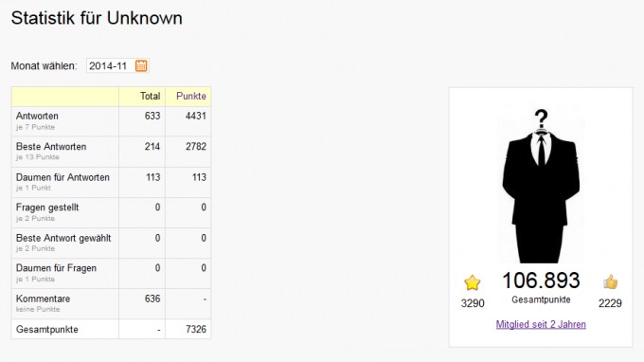Click the Gesamtpunkte value 7326
This screenshot has width=644, height=362.
(x=196, y=329)
